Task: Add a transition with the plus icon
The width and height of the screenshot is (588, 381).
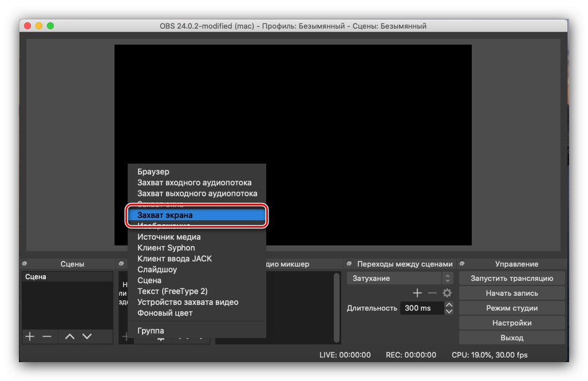Action: pos(417,293)
